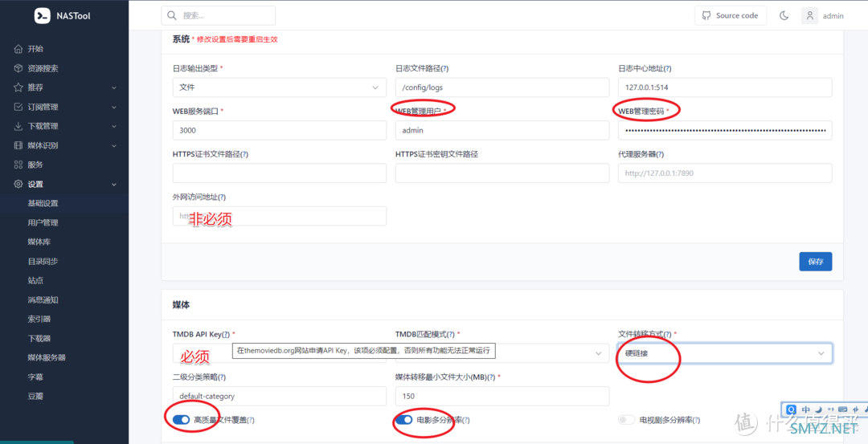This screenshot has width=868, height=444.
Task: Click the blue 保存 button
Action: [x=815, y=262]
